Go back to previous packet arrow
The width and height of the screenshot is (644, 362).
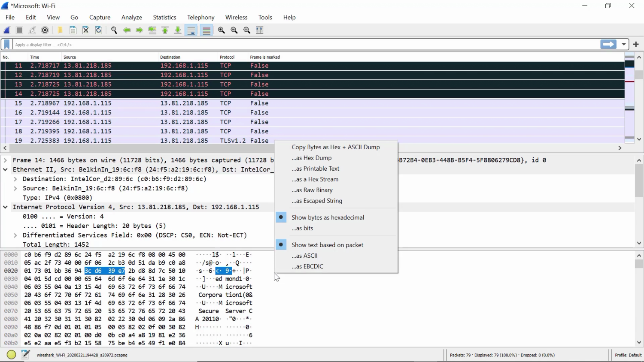tap(127, 30)
